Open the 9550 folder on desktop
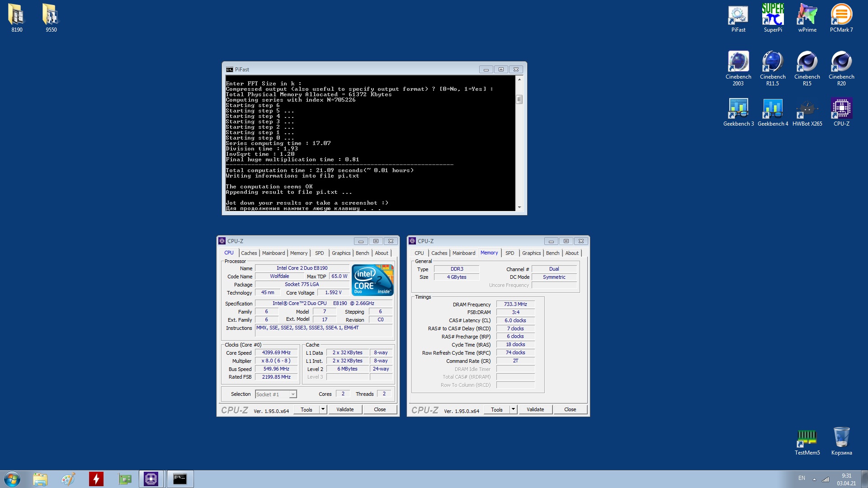 (x=51, y=18)
